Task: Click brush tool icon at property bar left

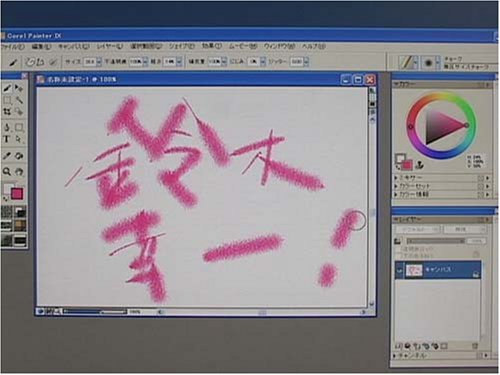Action: 13,62
